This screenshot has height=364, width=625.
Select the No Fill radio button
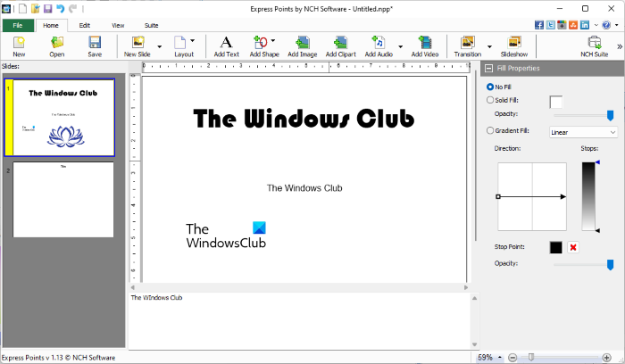pos(490,87)
